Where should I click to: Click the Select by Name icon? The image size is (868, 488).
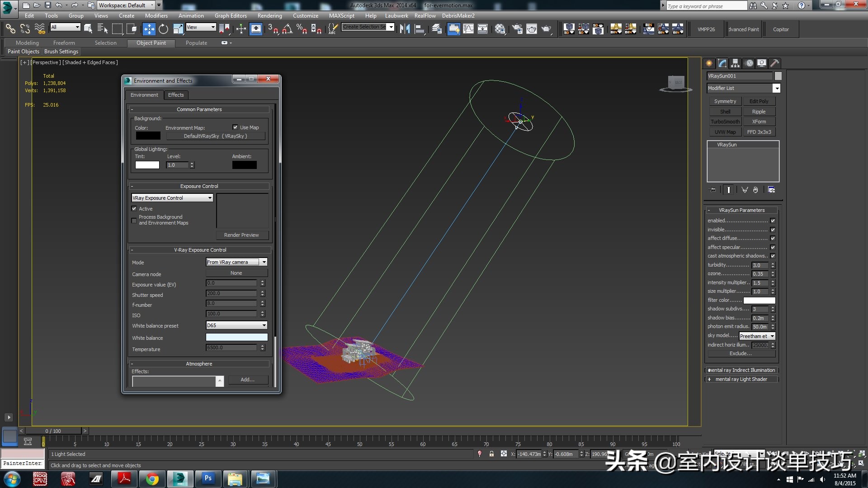click(103, 29)
